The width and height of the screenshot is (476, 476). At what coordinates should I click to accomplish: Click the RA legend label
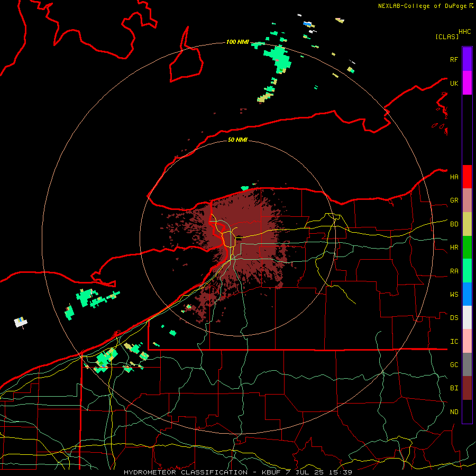[454, 271]
